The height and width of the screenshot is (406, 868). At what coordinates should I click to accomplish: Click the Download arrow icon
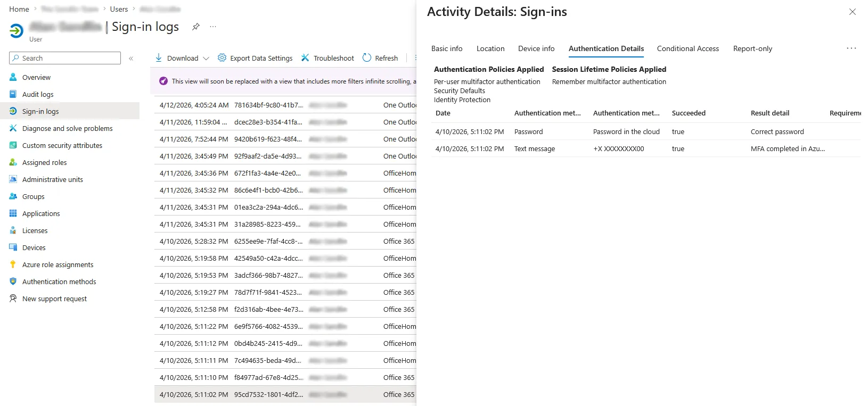[x=159, y=58]
